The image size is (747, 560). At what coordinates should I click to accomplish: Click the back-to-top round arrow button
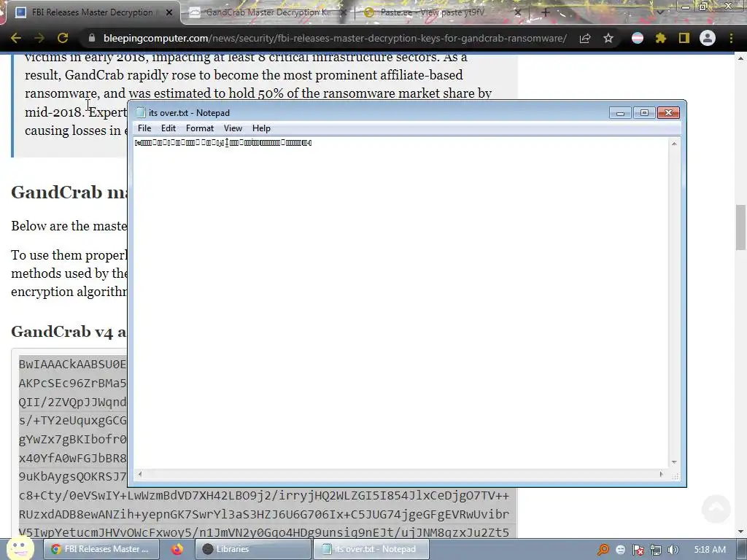pyautogui.click(x=716, y=508)
